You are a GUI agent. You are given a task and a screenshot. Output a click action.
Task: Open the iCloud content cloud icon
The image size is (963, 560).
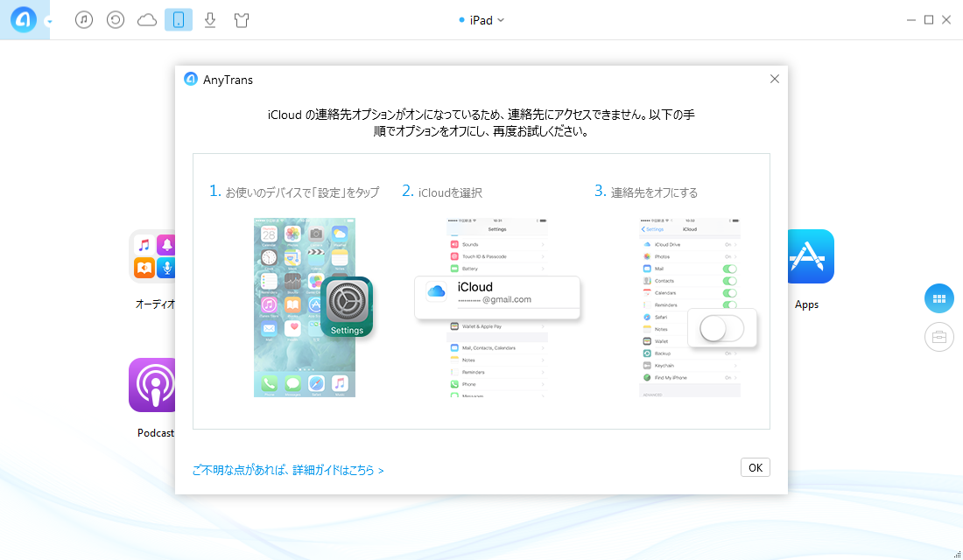[147, 20]
